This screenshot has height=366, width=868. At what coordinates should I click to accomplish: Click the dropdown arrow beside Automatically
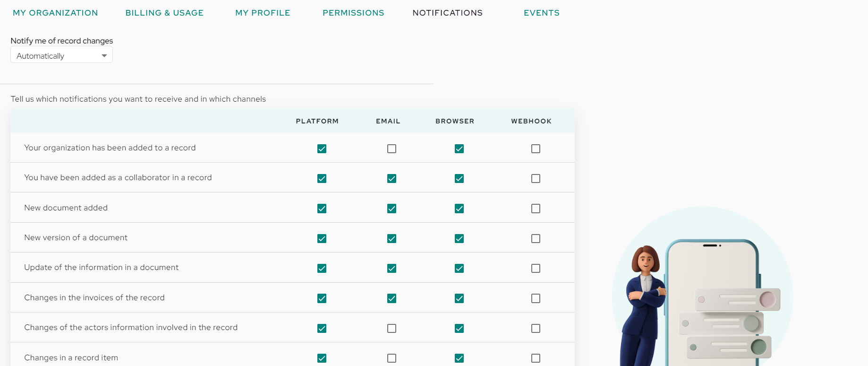pos(104,56)
